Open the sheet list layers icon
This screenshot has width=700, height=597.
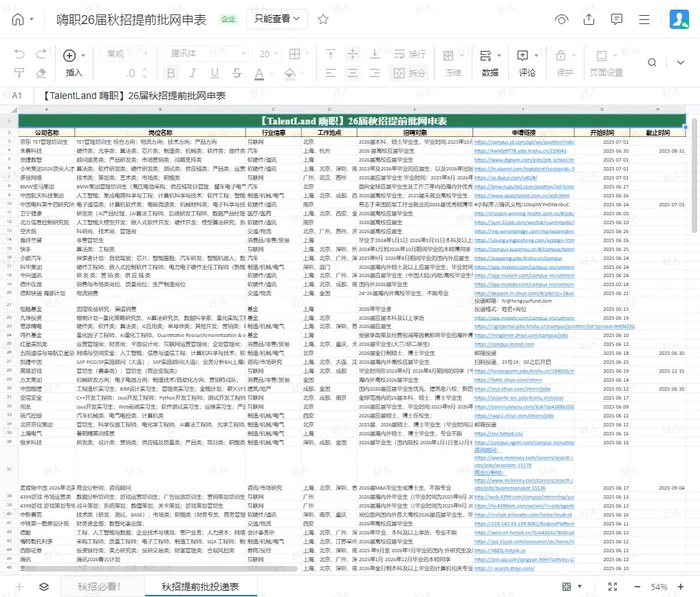(44, 587)
